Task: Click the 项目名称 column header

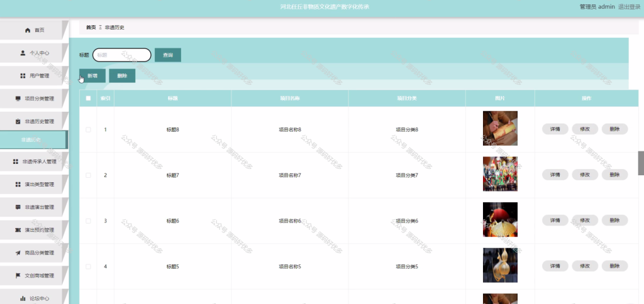Action: [x=289, y=99]
